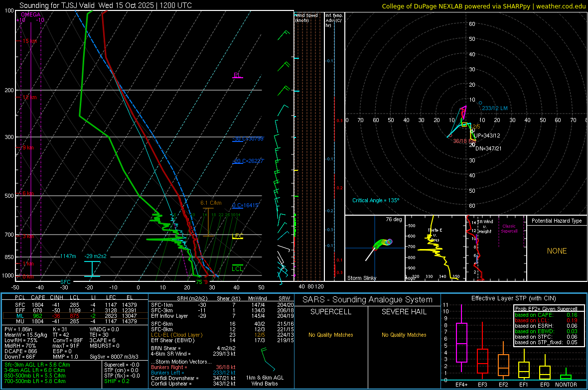Click the 'Theta-E v. Pres' panel label
Screen dimensions: 588x390
coord(435,235)
